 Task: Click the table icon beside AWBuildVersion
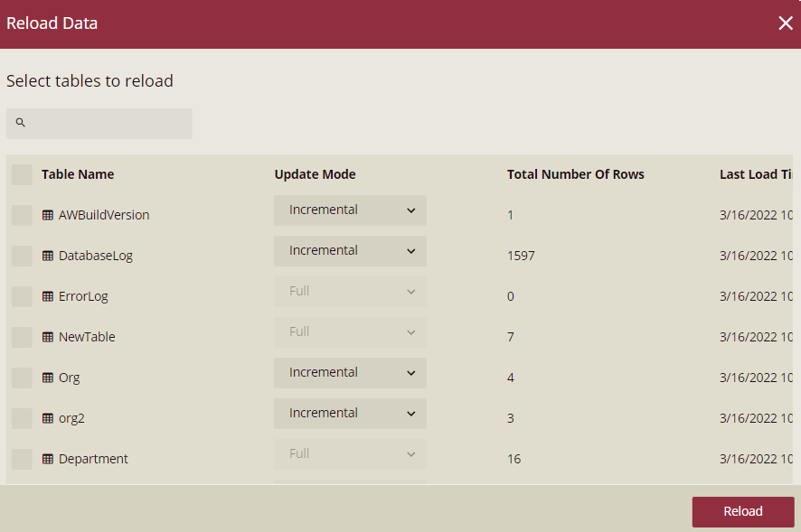(46, 215)
